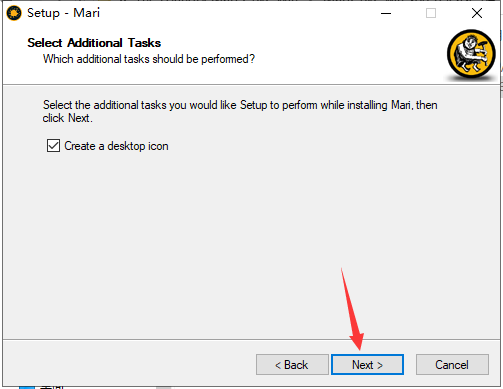Click the partially hidden text behind the dialog's bottom edge

pyautogui.click(x=51, y=387)
